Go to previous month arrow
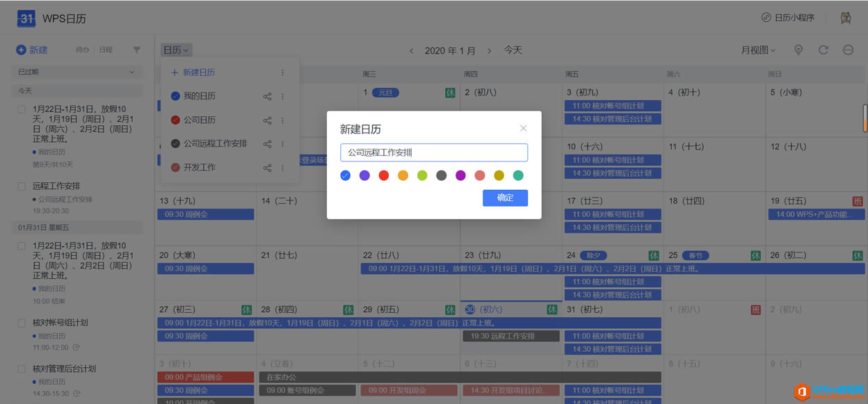 pyautogui.click(x=411, y=51)
